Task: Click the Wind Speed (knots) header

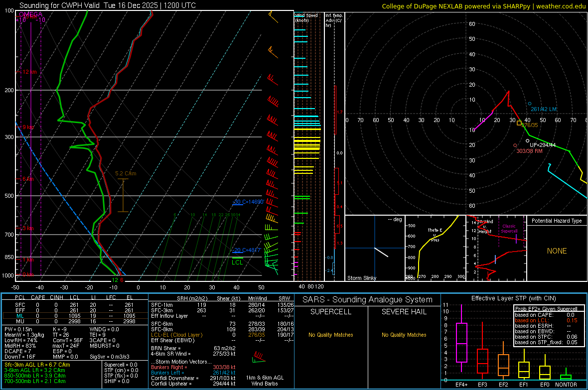Action: (x=306, y=17)
